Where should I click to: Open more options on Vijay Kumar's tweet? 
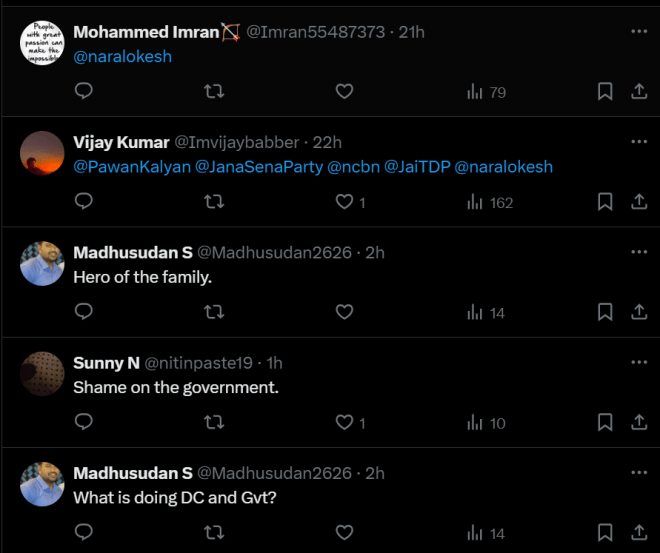(x=639, y=141)
